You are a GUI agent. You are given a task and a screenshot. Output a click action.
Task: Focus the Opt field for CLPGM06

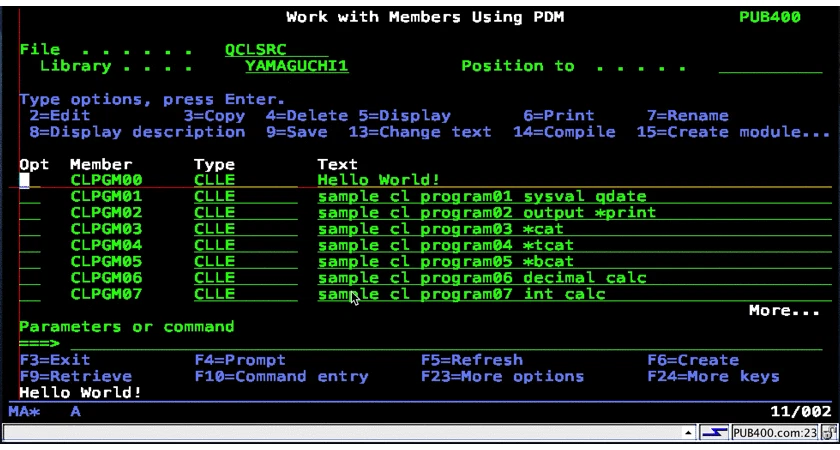pos(29,278)
